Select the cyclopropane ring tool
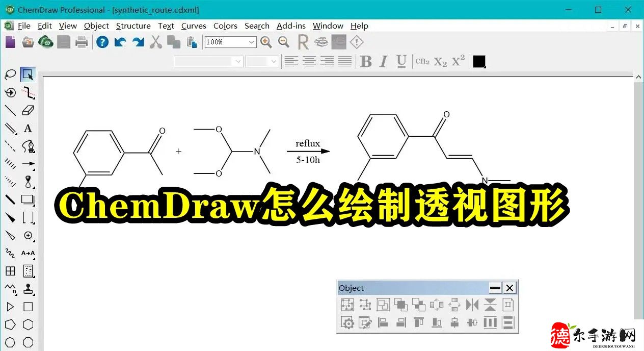The height and width of the screenshot is (351, 644). 10,307
